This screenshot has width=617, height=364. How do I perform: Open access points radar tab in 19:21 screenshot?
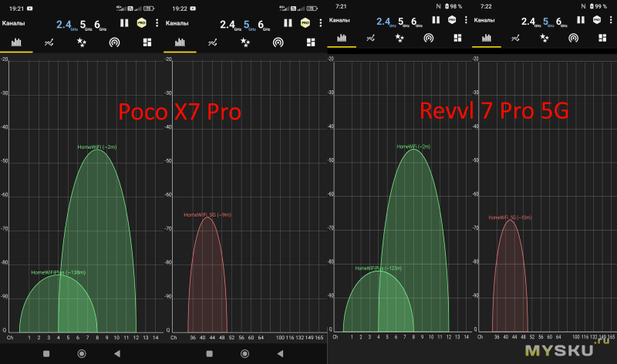[114, 42]
